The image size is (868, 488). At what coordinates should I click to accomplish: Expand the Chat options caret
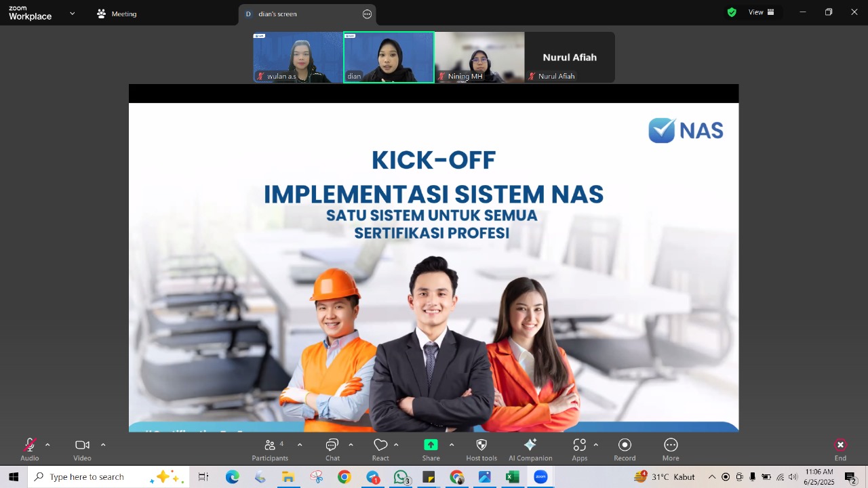pos(351,445)
